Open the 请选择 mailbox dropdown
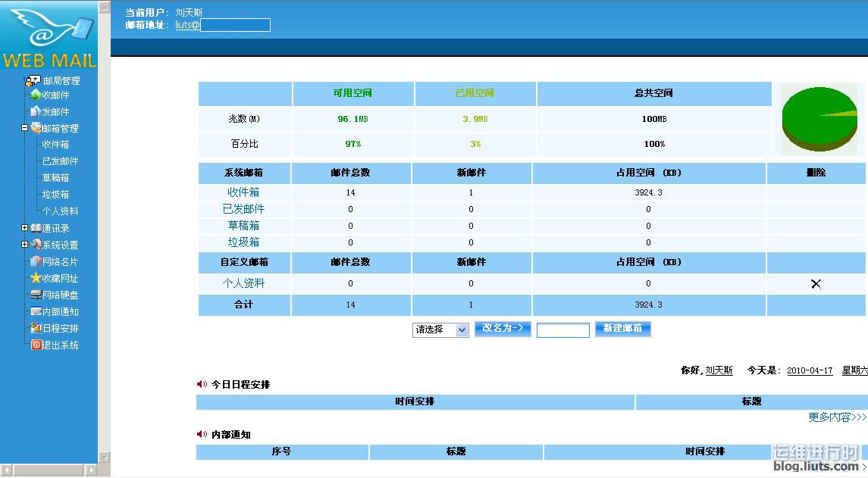Viewport: 868px width, 478px height. tap(440, 330)
